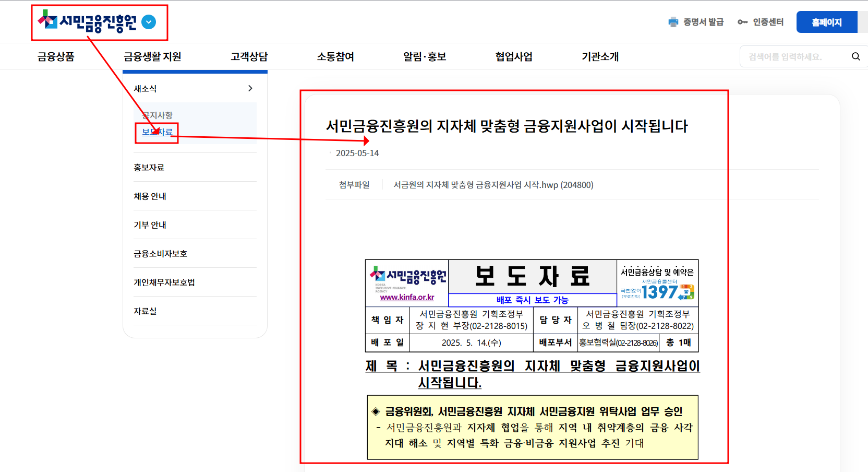This screenshot has height=472, width=868.
Task: Click the 제 목 headline in the document
Action: coord(532,374)
